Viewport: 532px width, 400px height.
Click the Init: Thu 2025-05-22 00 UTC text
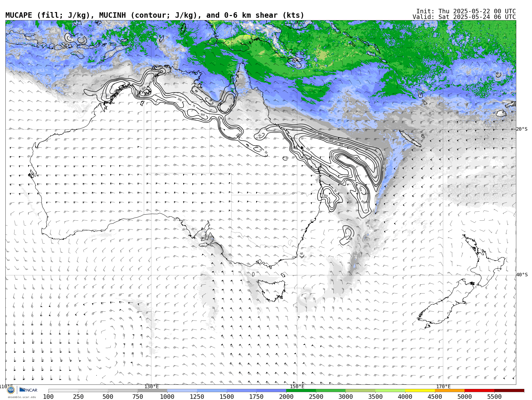pos(466,11)
